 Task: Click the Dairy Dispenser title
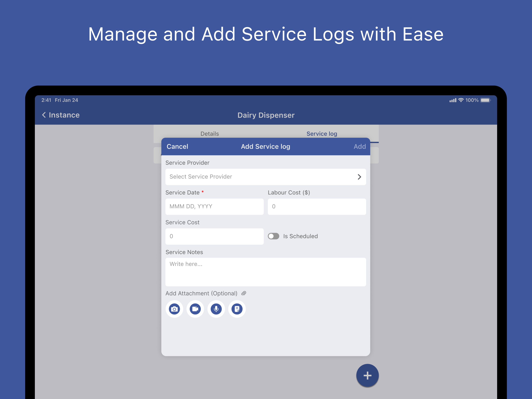266,115
